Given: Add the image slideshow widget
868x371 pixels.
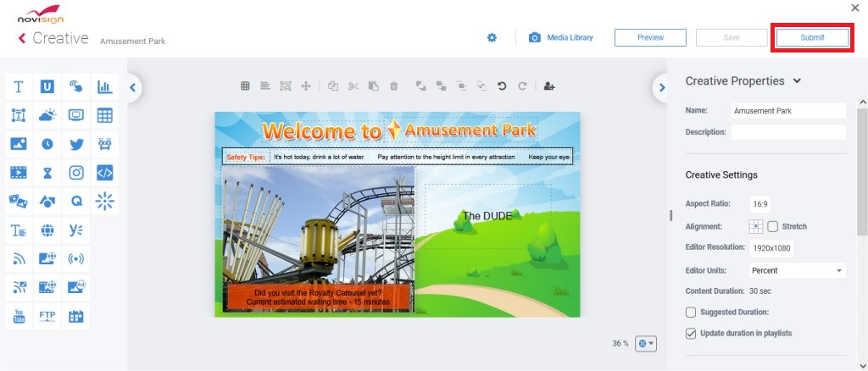Looking at the screenshot, I should coord(19,202).
